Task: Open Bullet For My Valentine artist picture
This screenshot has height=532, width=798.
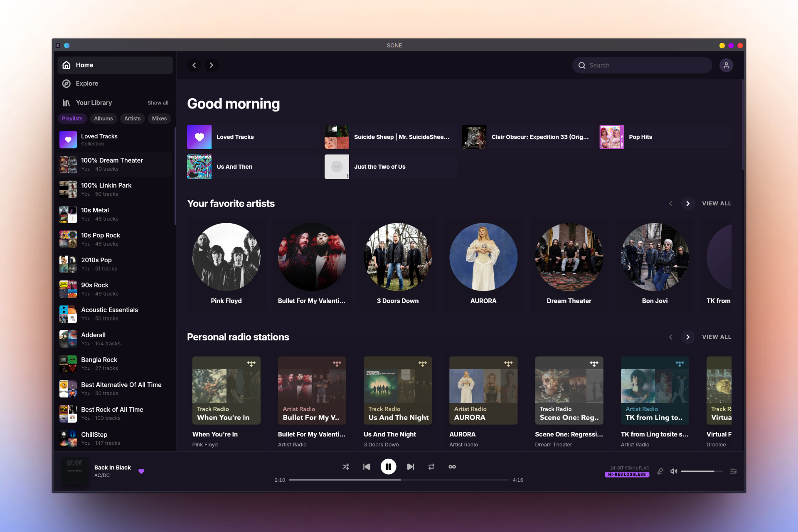Action: (312, 257)
